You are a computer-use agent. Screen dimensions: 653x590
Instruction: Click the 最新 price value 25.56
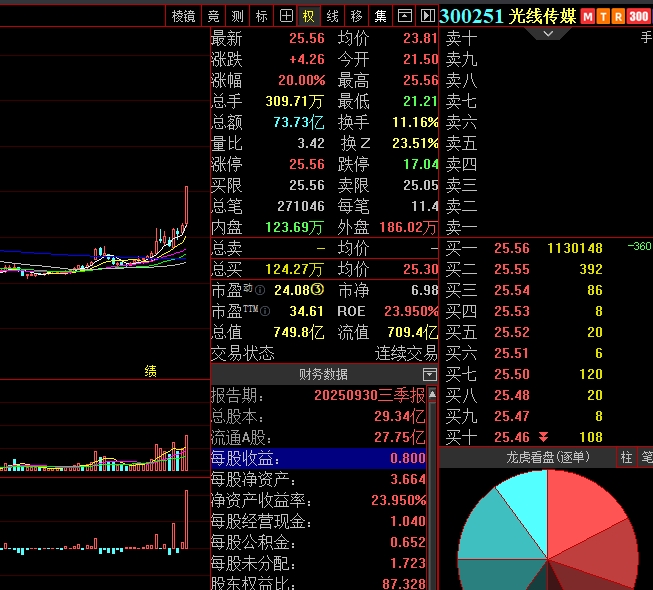pyautogui.click(x=307, y=38)
